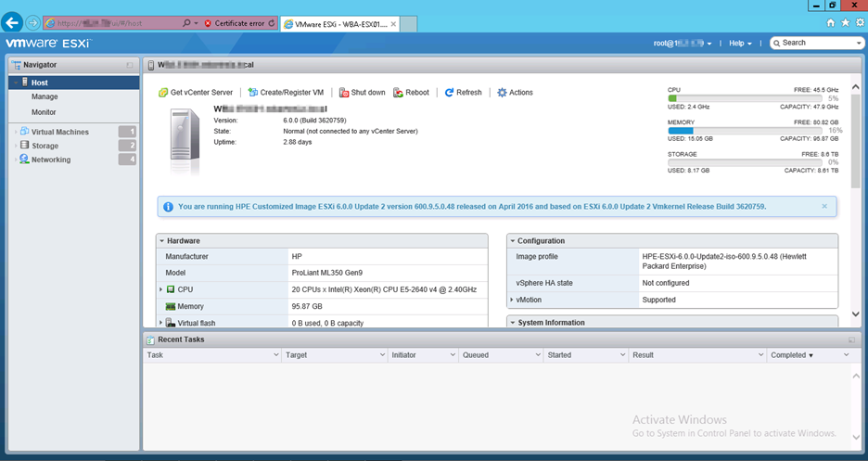Image resolution: width=868 pixels, height=461 pixels.
Task: Collapse the System Information section
Action: coord(513,323)
